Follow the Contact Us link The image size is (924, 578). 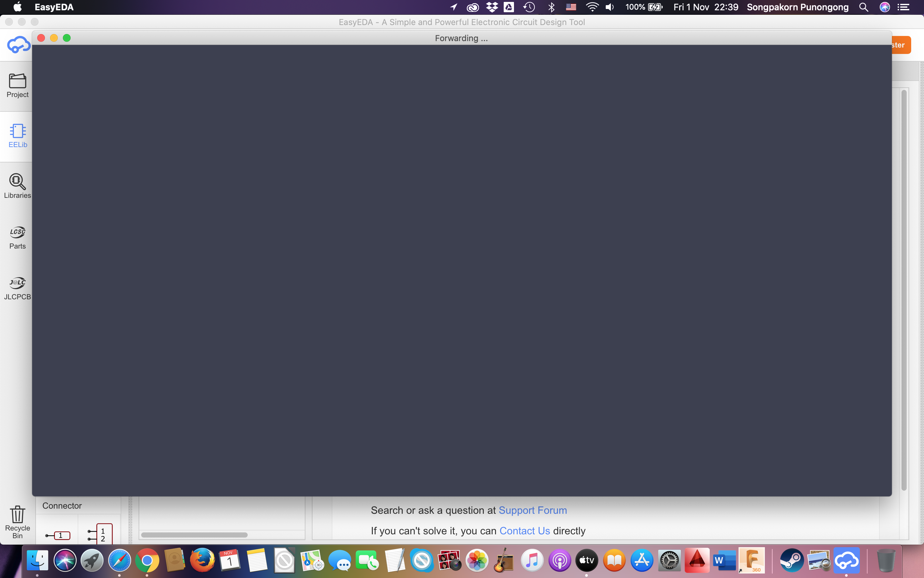coord(525,531)
